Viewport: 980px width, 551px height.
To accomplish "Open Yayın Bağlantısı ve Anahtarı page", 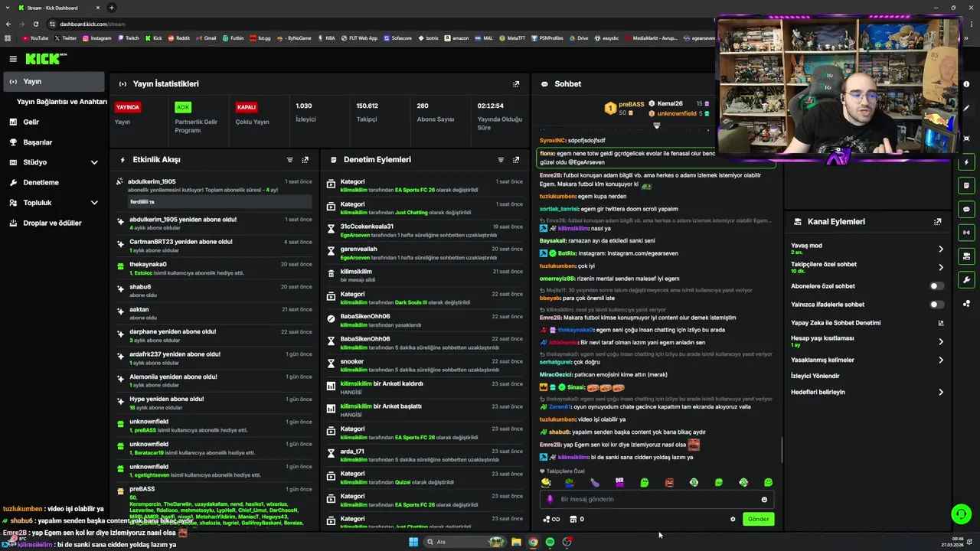I will [x=62, y=102].
